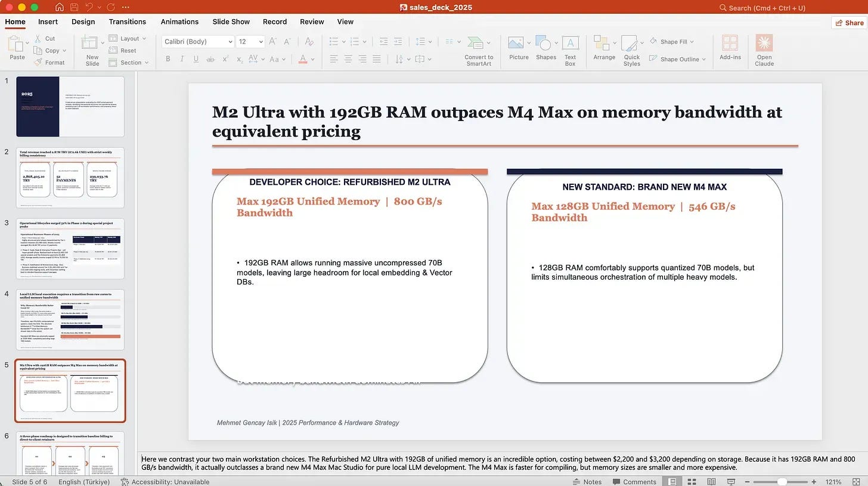Increase font size with the larger A icon
This screenshot has height=486, width=868.
coord(272,41)
